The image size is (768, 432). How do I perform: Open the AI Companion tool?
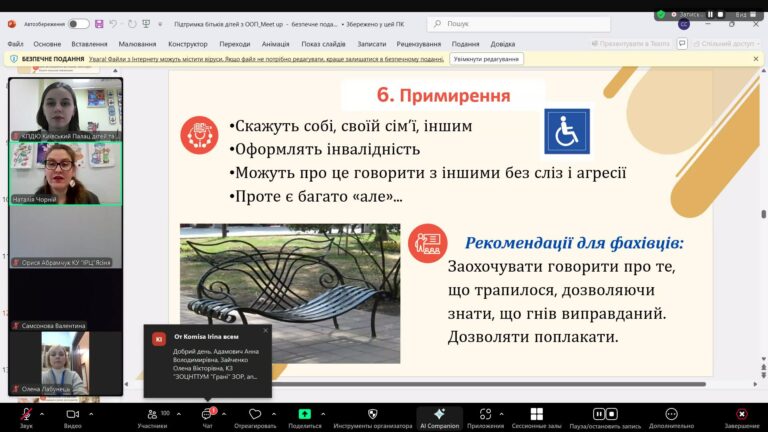coord(439,413)
